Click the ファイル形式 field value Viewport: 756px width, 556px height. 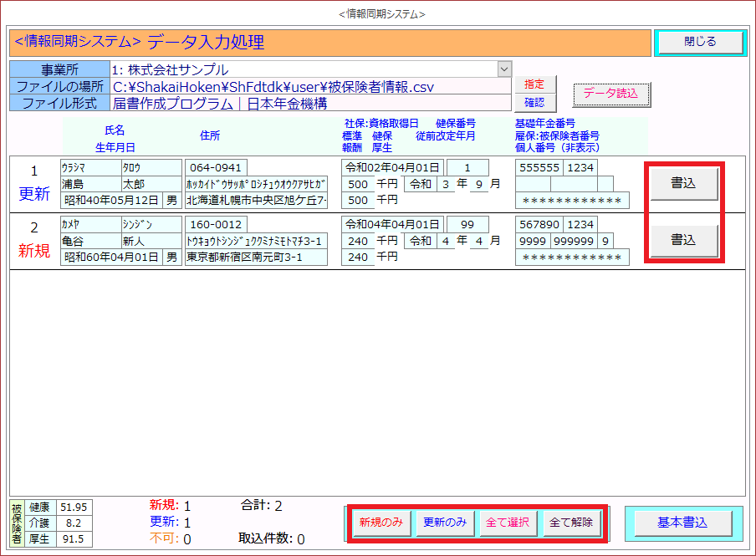309,103
